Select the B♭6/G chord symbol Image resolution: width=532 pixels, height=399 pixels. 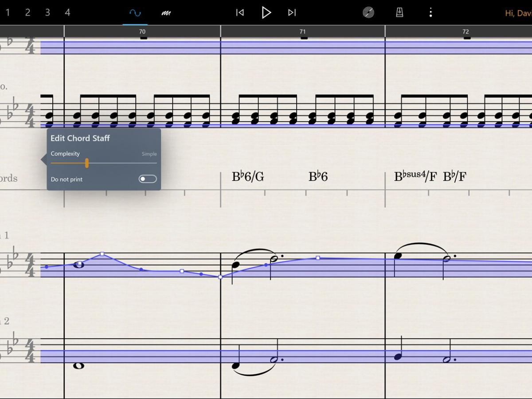[x=248, y=177]
